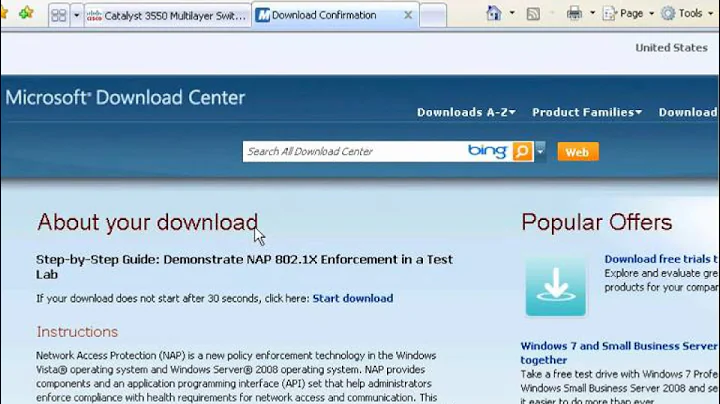
Task: Click the Instructions heading text
Action: click(x=77, y=331)
